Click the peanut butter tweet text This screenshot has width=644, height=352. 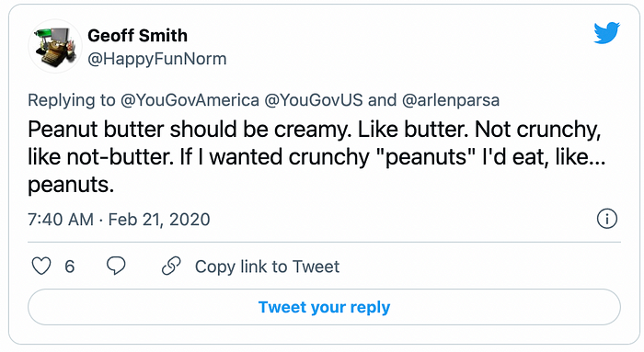[x=316, y=157]
